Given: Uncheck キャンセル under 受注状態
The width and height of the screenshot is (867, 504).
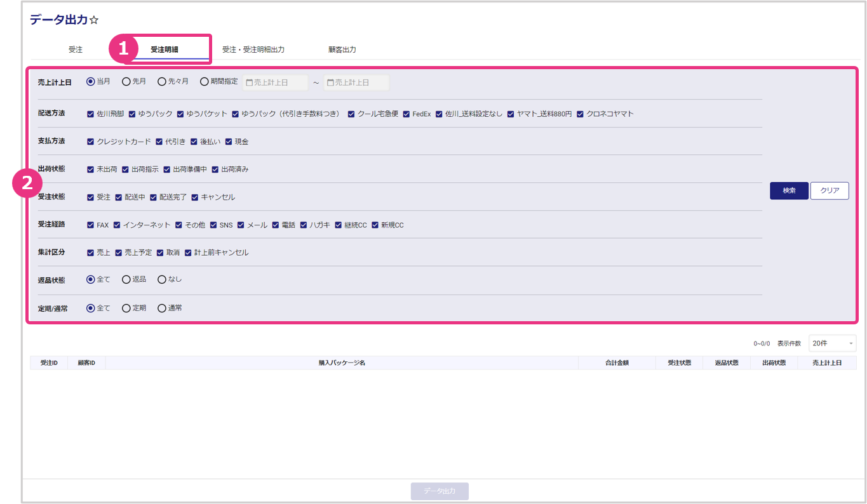Looking at the screenshot, I should click(x=195, y=197).
